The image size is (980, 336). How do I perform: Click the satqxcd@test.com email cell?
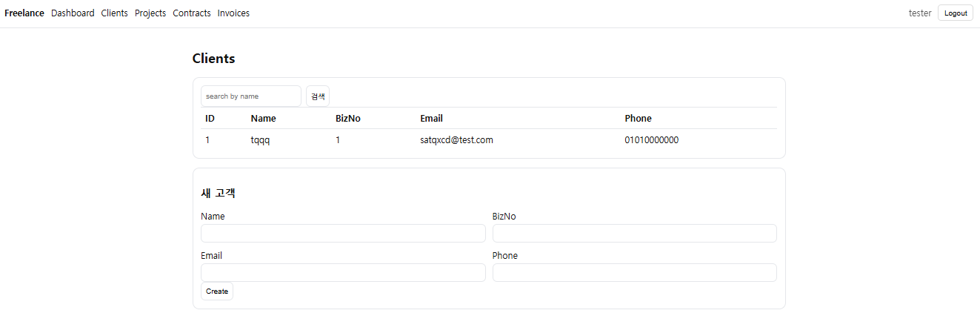(457, 140)
